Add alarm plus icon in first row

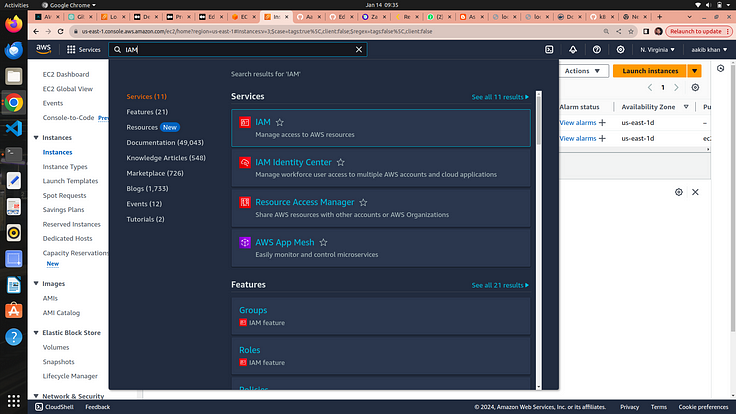click(x=602, y=123)
